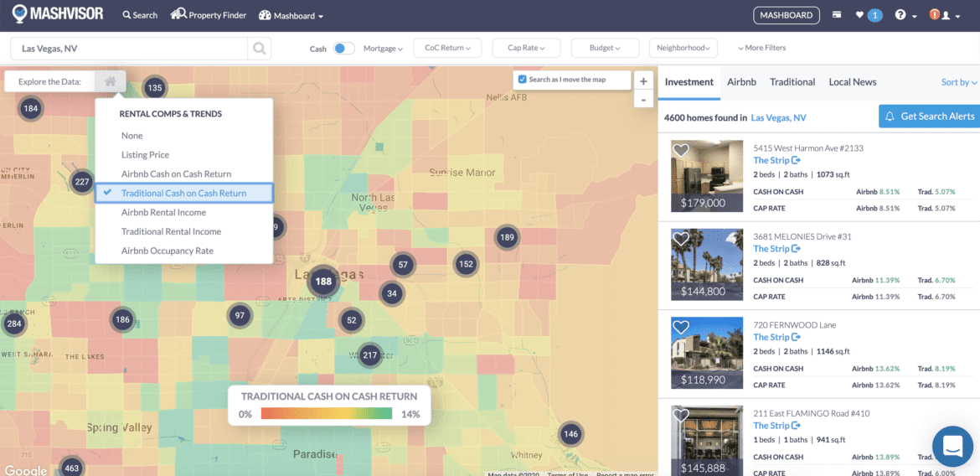The height and width of the screenshot is (476, 980).
Task: Open favorites heart with count 1
Action: click(869, 15)
